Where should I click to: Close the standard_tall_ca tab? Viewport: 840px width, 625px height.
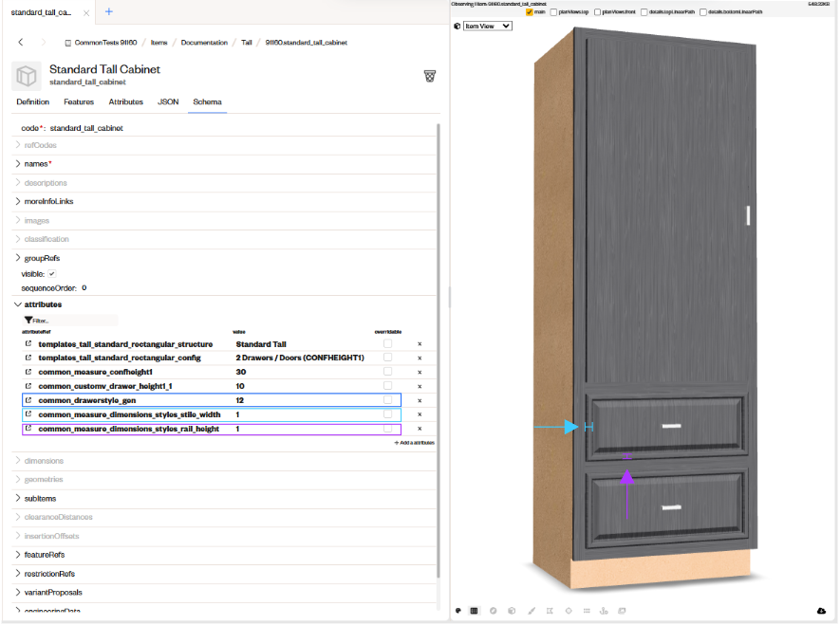click(x=86, y=13)
